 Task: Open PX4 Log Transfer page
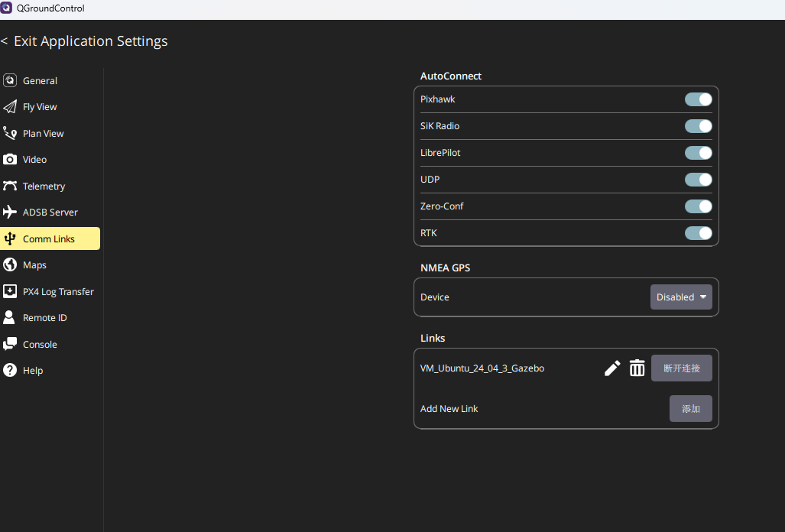(50, 291)
